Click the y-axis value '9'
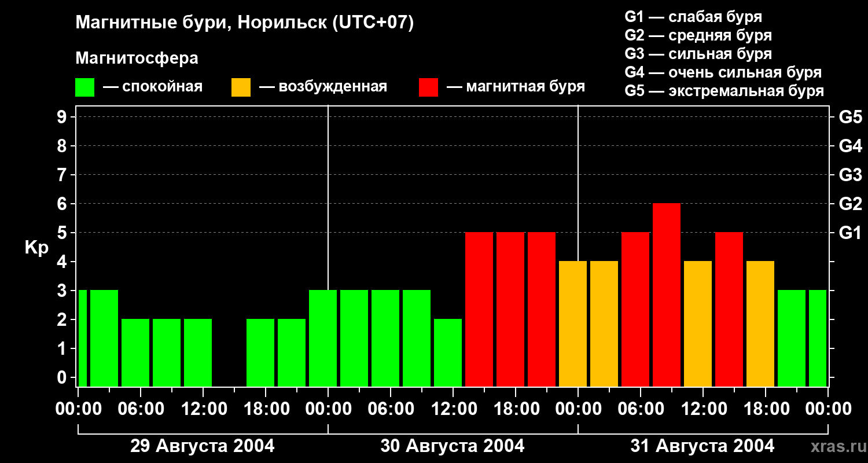 63,117
